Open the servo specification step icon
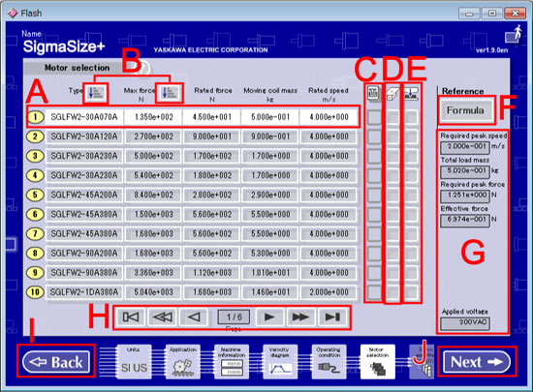The width and height of the screenshot is (533, 392). point(422,362)
